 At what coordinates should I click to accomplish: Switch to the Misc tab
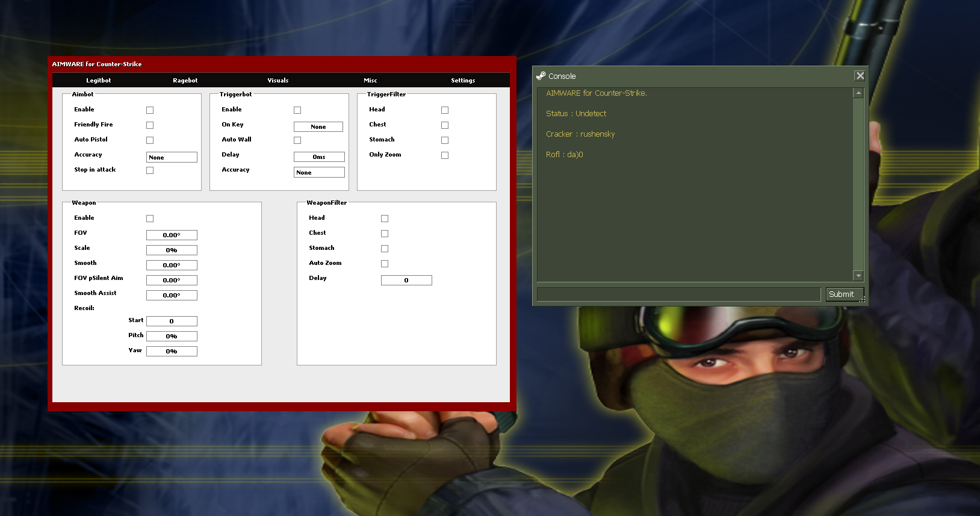pyautogui.click(x=370, y=80)
